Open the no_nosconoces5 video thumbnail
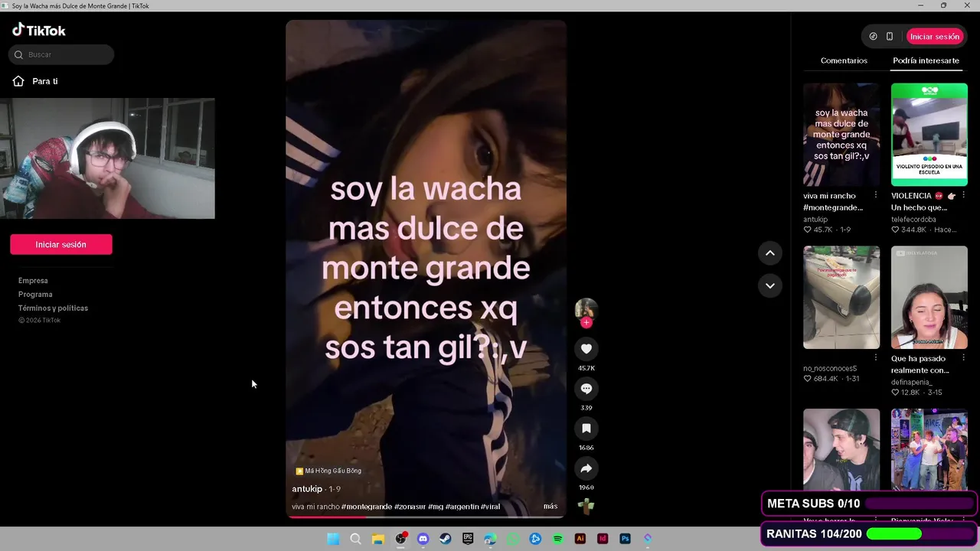The width and height of the screenshot is (980, 551). 841,297
